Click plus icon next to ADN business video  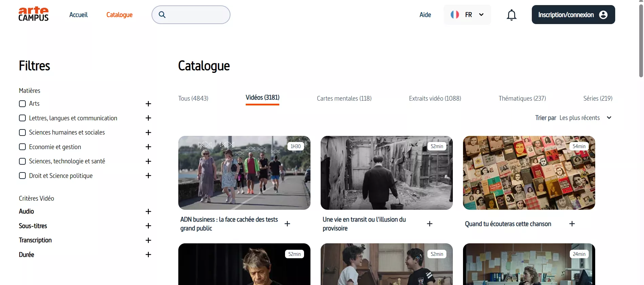(287, 224)
